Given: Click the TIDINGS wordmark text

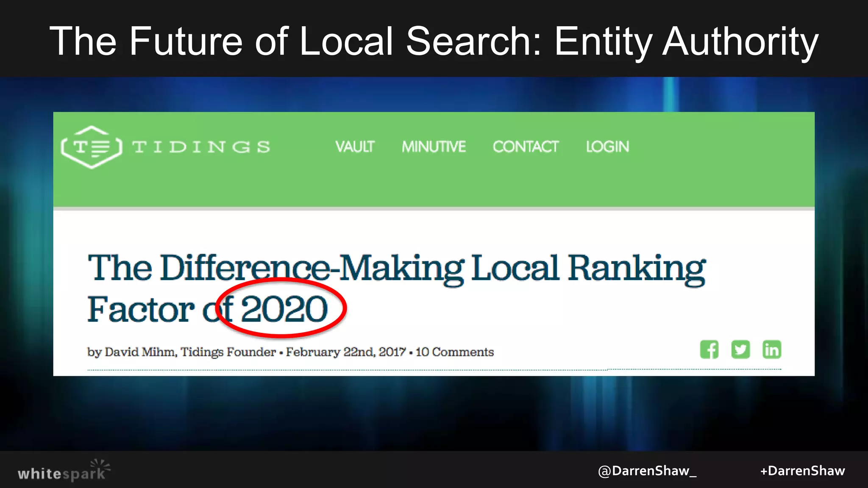Looking at the screenshot, I should (x=201, y=147).
